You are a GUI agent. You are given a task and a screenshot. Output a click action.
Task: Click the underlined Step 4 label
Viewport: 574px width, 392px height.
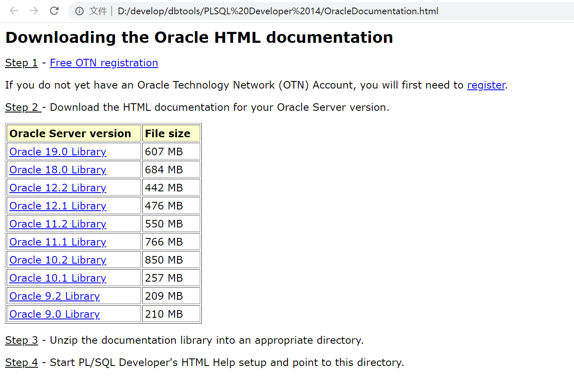tap(21, 363)
